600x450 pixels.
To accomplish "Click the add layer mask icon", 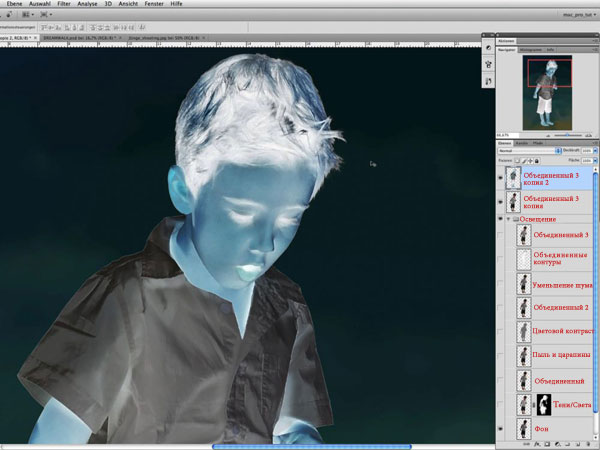I will (547, 444).
